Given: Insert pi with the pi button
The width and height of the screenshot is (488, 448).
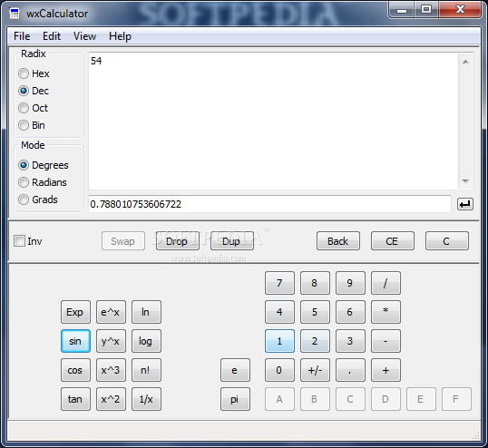Looking at the screenshot, I should 235,399.
